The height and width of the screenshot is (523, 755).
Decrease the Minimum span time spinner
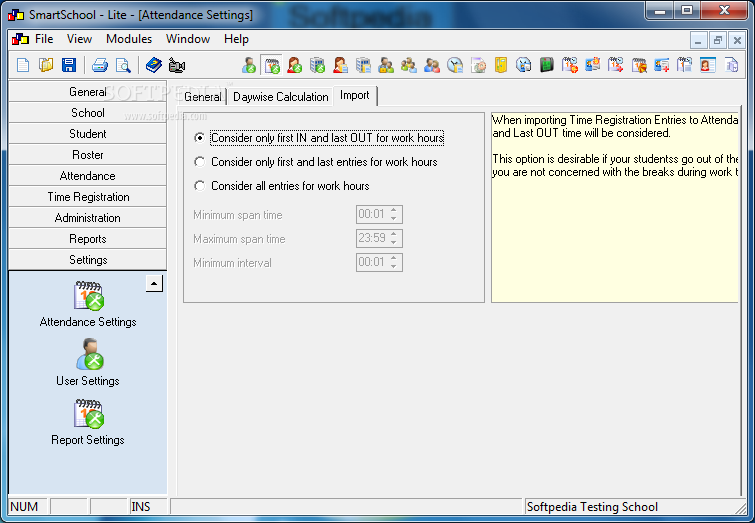pos(394,218)
